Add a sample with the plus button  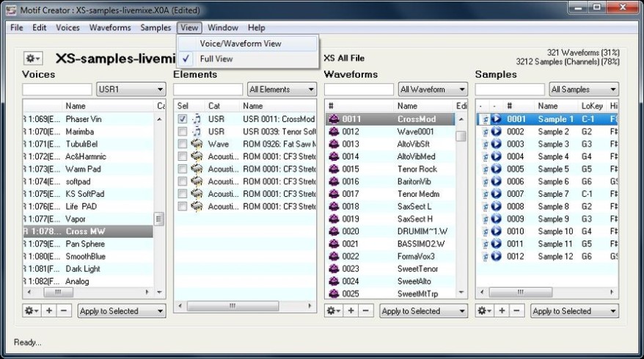502,311
